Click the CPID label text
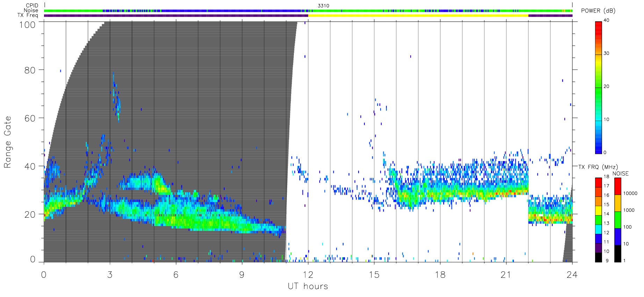This screenshot has width=644, height=297. tap(32, 6)
